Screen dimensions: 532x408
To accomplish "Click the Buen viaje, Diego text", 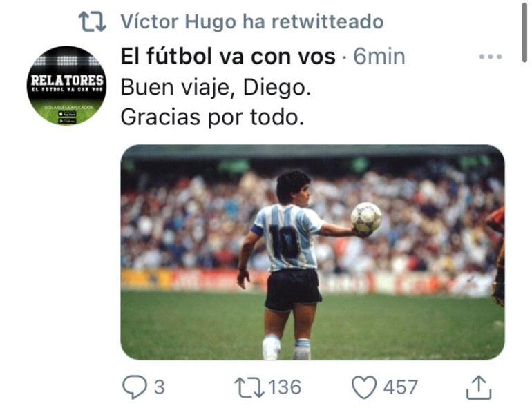I will [216, 88].
